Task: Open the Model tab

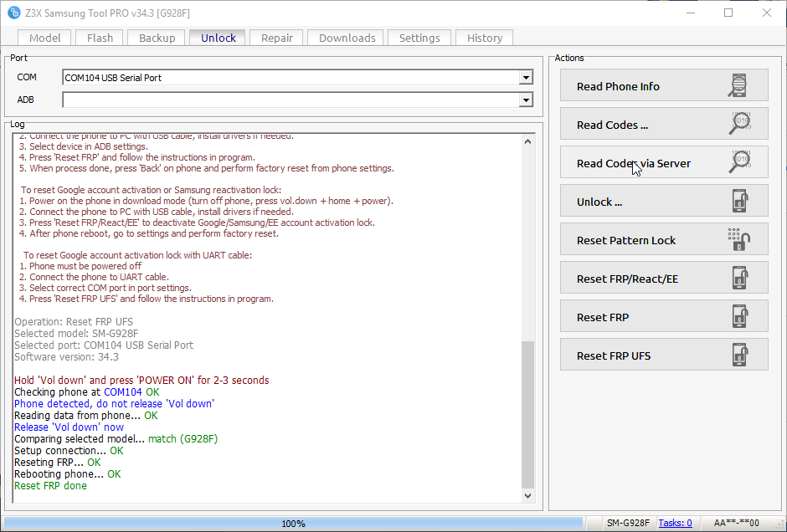Action: (44, 38)
